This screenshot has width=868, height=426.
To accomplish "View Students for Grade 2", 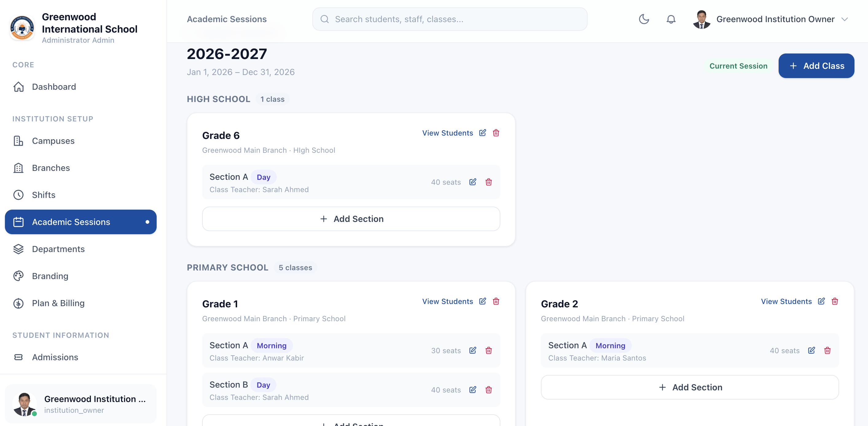I will coord(786,301).
